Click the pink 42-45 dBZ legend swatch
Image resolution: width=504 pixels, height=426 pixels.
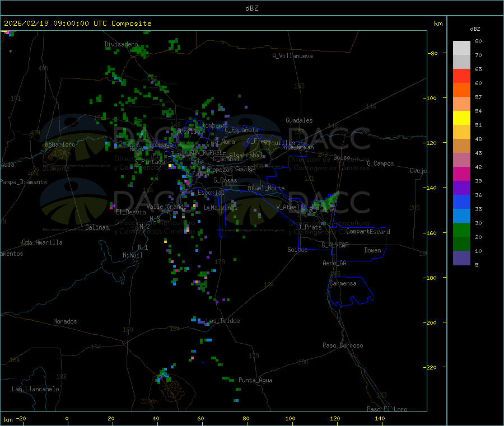point(461,160)
